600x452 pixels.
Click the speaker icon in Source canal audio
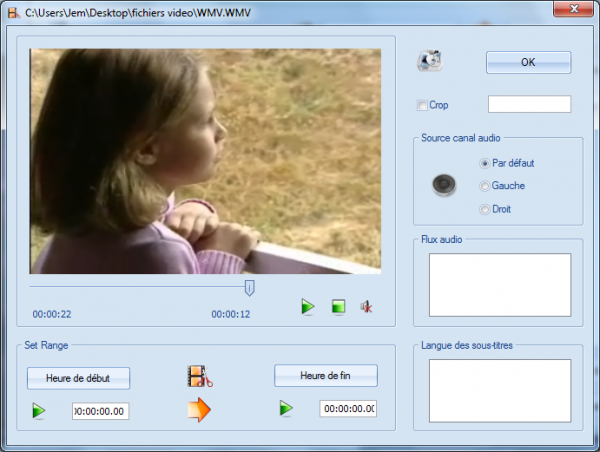tap(444, 185)
